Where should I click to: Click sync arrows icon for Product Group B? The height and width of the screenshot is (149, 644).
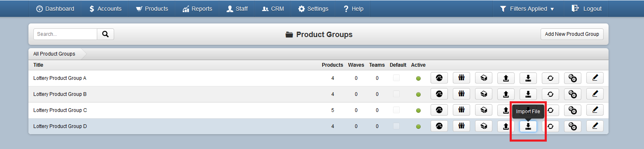pyautogui.click(x=550, y=94)
